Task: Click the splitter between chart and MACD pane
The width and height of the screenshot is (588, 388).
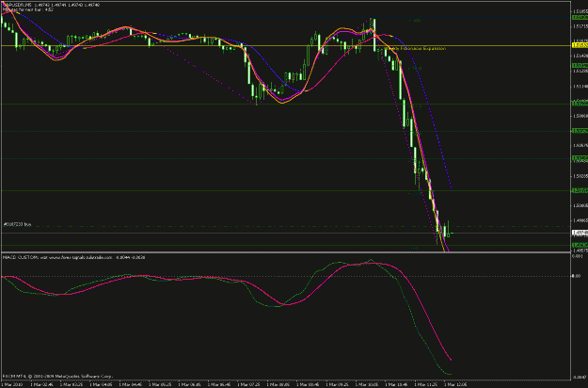Action: pos(286,252)
